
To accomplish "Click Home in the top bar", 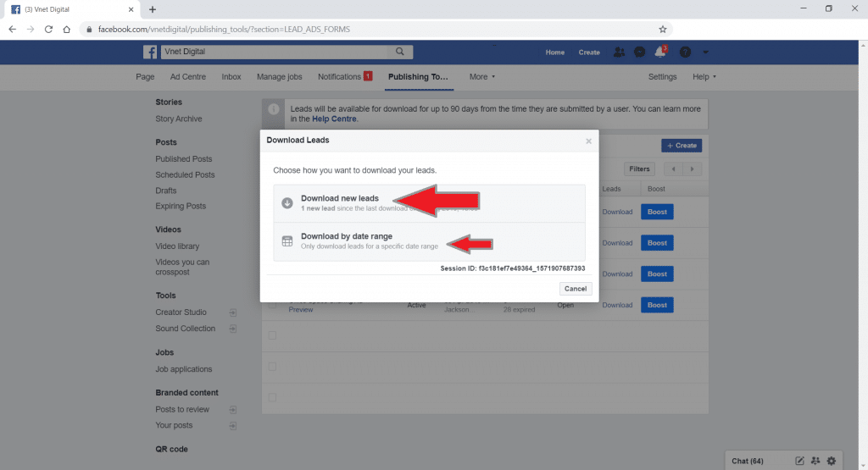I will (554, 53).
